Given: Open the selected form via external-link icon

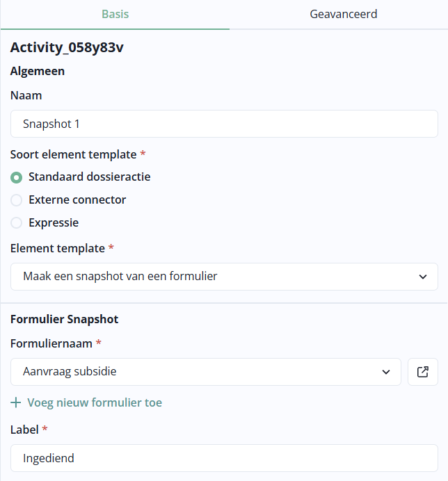Looking at the screenshot, I should tap(423, 372).
